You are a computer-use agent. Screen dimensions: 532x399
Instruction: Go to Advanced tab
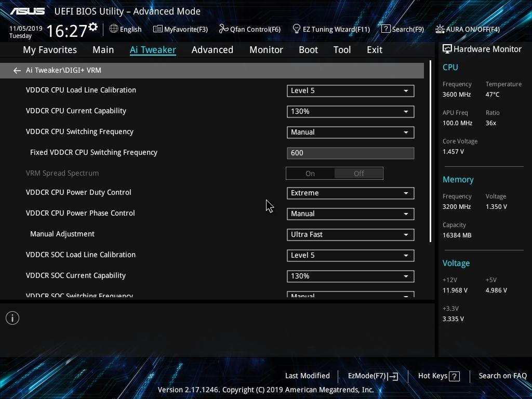[212, 50]
